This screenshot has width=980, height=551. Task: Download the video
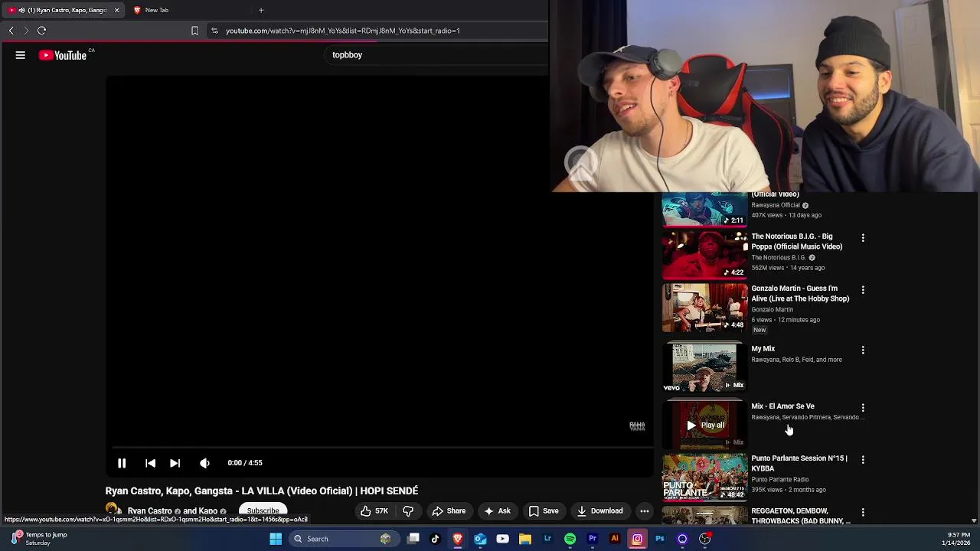coord(600,511)
